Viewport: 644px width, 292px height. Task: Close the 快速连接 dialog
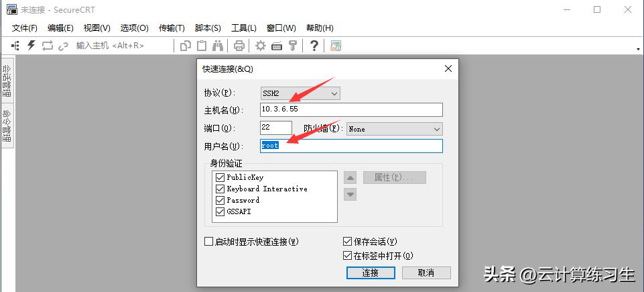coord(448,68)
